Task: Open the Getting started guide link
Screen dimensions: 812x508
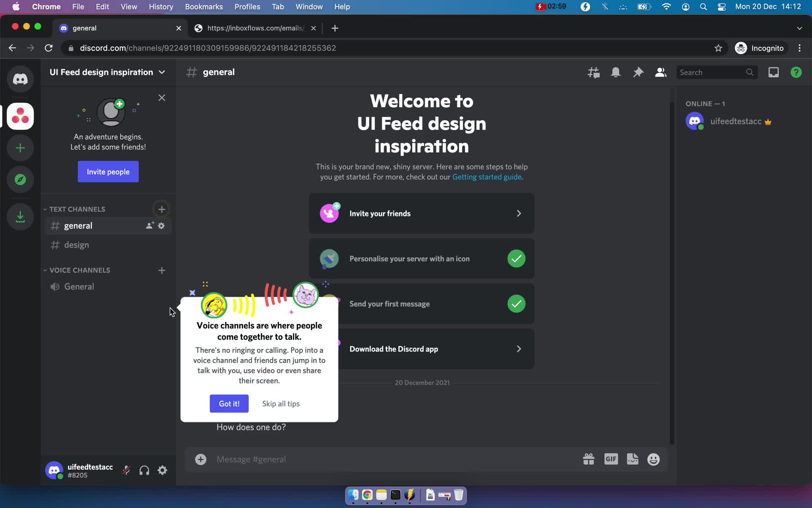Action: click(486, 177)
